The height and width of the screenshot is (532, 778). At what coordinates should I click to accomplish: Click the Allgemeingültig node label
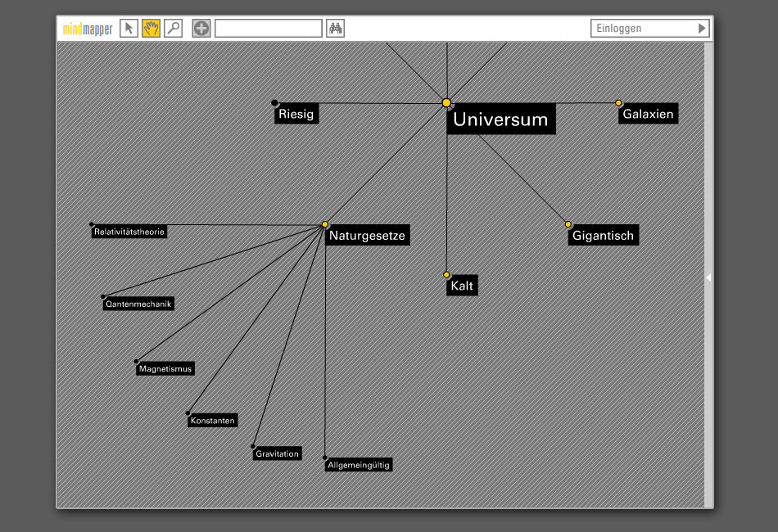click(x=359, y=465)
